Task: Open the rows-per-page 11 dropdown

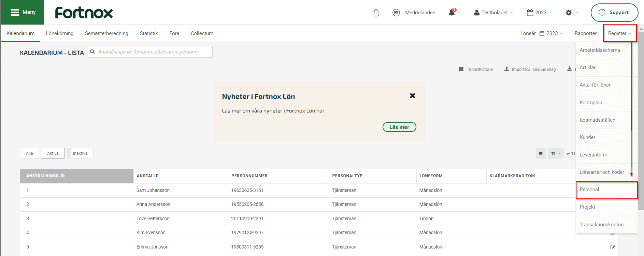Action: [556, 154]
